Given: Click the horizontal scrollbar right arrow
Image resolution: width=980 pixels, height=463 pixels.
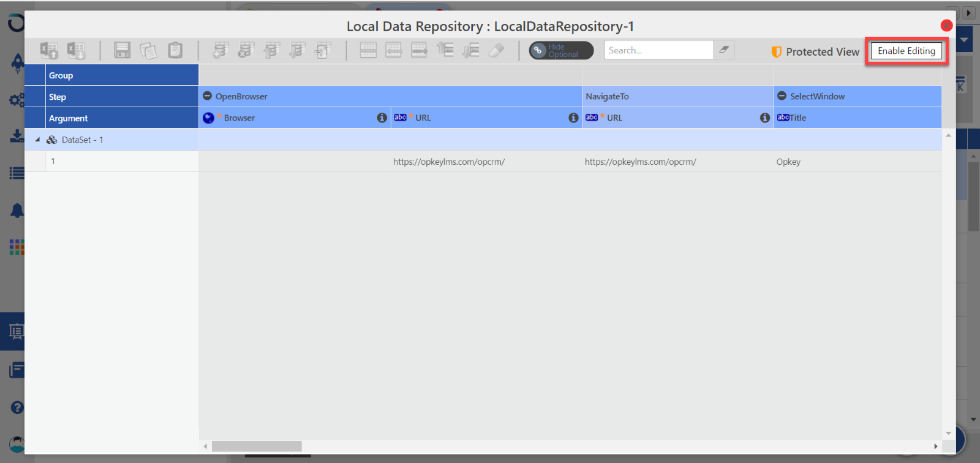Looking at the screenshot, I should [x=935, y=446].
